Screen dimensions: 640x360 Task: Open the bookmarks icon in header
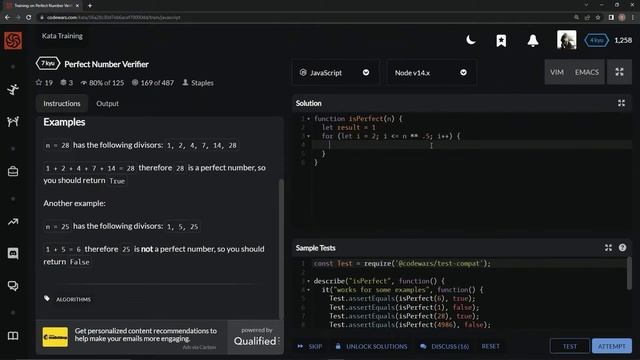tap(501, 40)
